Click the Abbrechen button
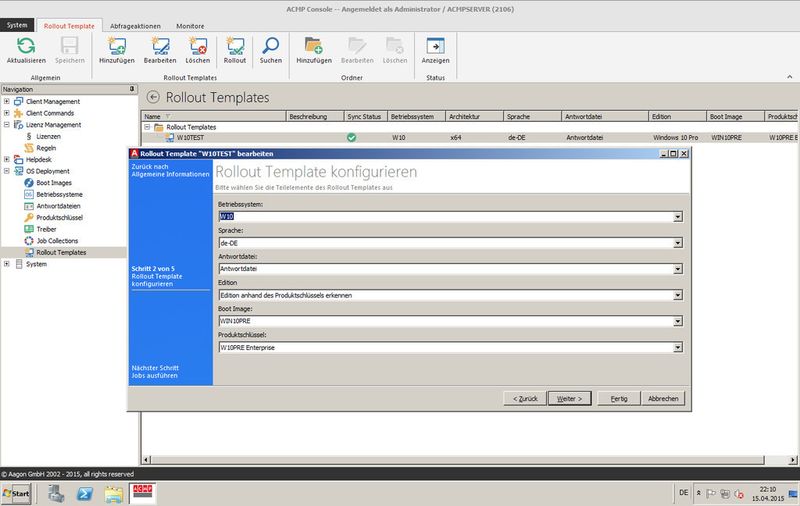 click(663, 398)
